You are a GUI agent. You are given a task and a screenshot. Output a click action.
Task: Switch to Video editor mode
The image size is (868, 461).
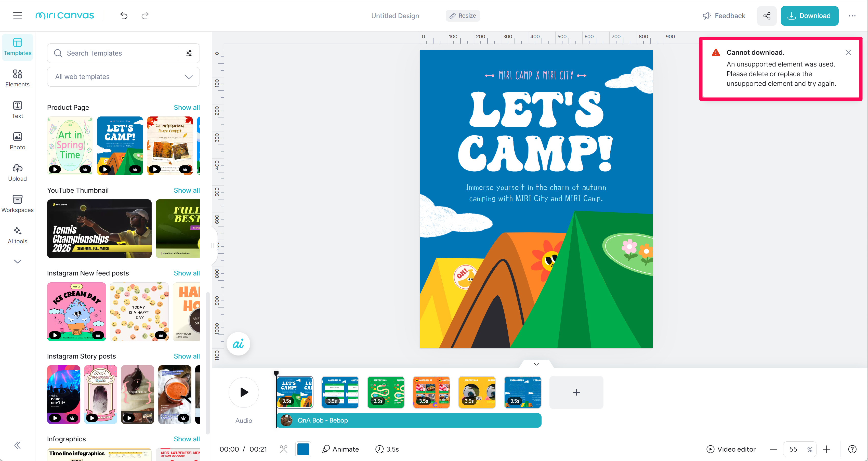731,449
